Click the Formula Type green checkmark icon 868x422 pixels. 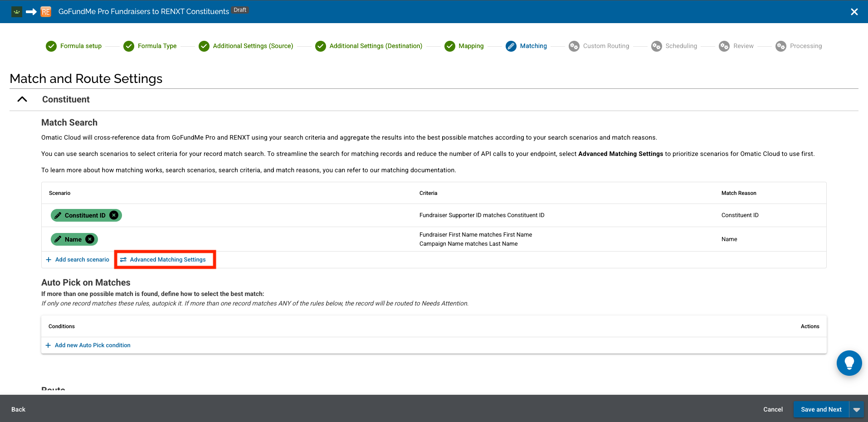(129, 46)
